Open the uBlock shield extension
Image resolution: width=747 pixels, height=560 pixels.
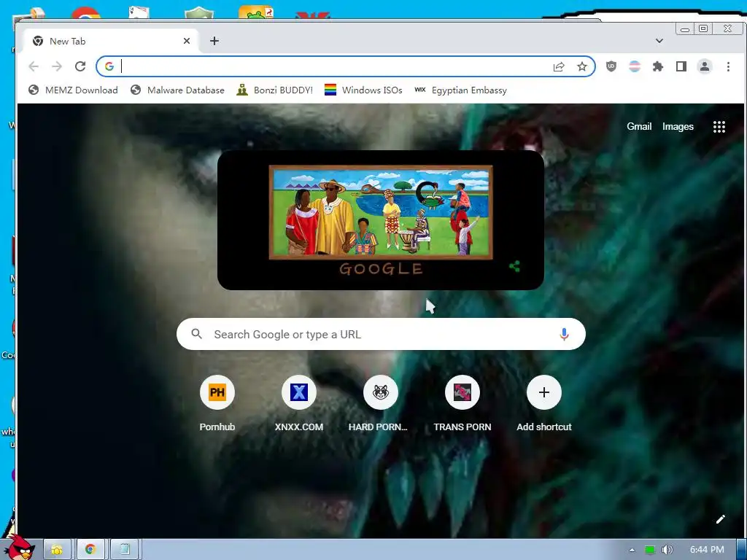pos(611,66)
